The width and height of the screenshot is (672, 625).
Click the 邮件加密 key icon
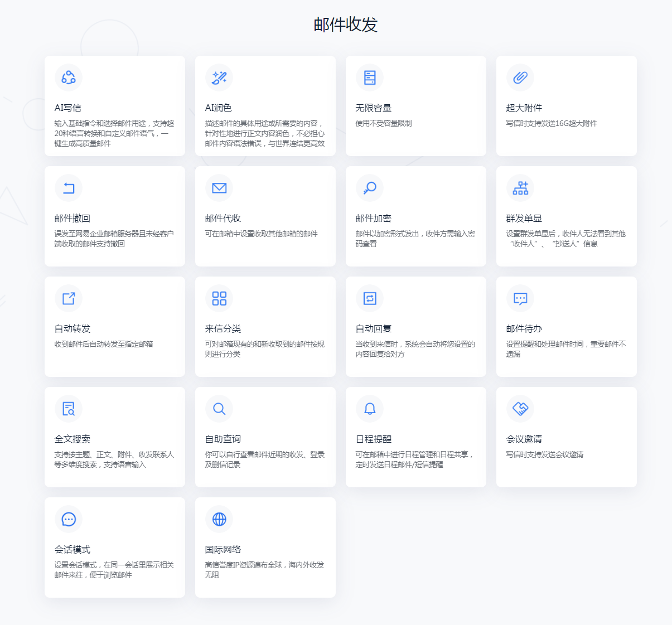click(370, 188)
